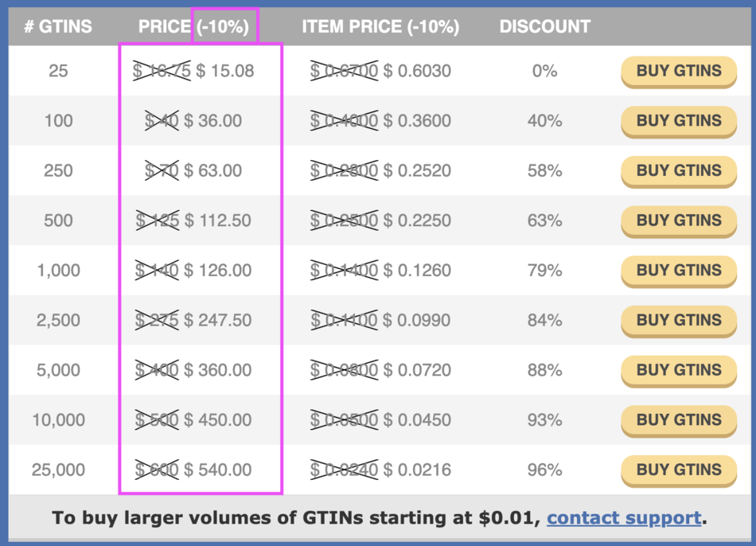The image size is (756, 546).
Task: Click the $ 15.08 discounted price
Action: pyautogui.click(x=225, y=71)
